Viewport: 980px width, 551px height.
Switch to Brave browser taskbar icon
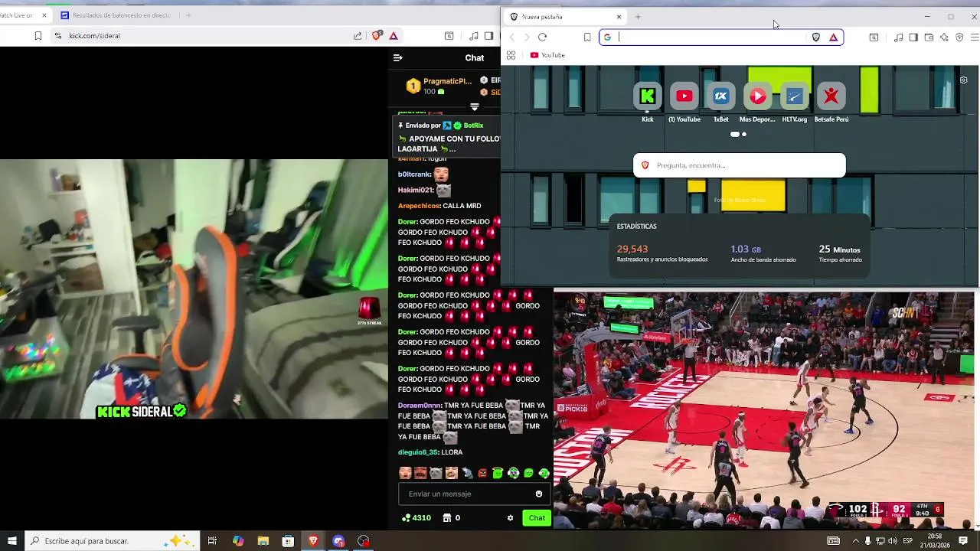pyautogui.click(x=313, y=541)
